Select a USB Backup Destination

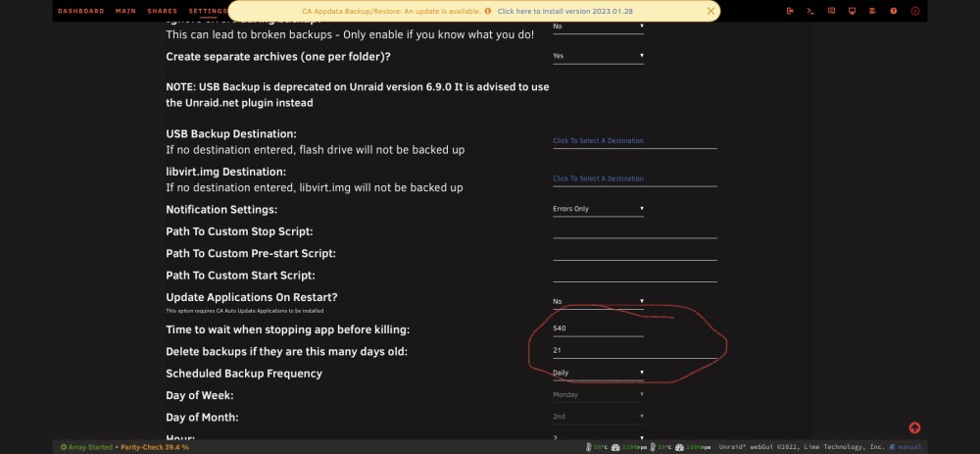[634, 141]
